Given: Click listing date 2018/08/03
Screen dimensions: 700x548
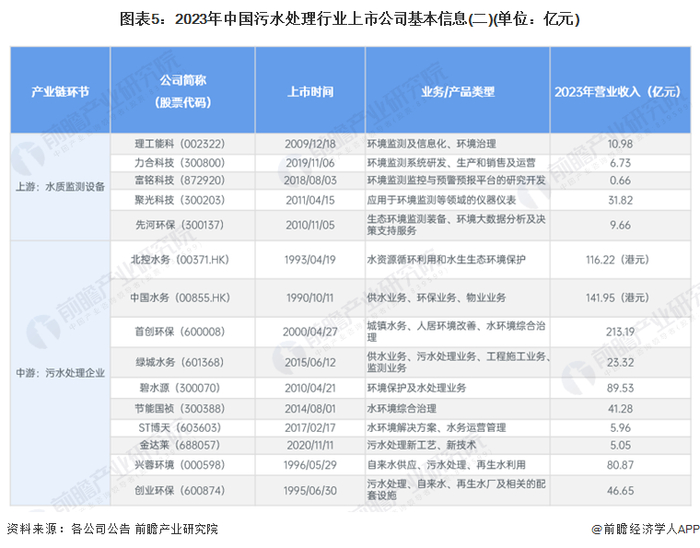Looking at the screenshot, I should click(x=310, y=180).
